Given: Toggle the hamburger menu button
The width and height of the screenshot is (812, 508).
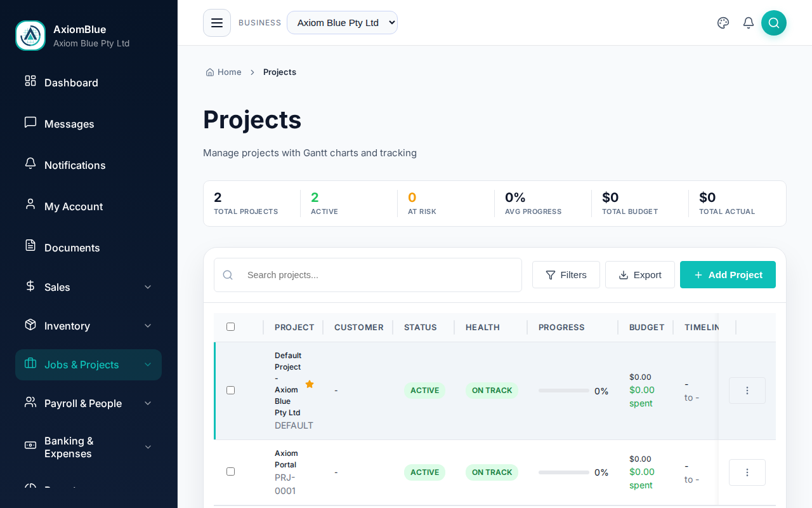Looking at the screenshot, I should click(217, 23).
